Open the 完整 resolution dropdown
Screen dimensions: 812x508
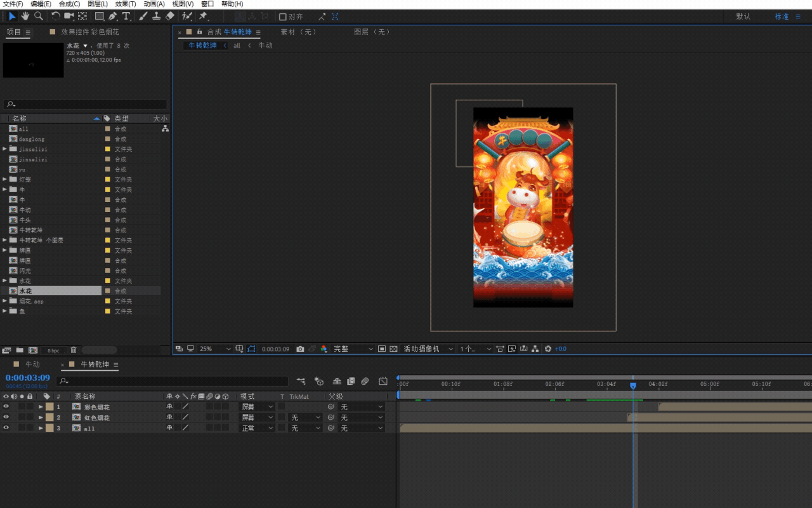[x=353, y=349]
